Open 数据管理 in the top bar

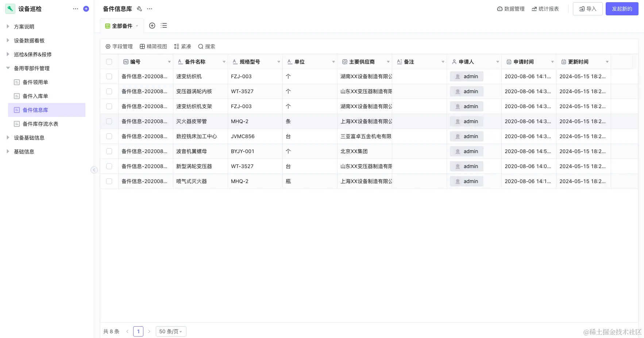point(511,9)
